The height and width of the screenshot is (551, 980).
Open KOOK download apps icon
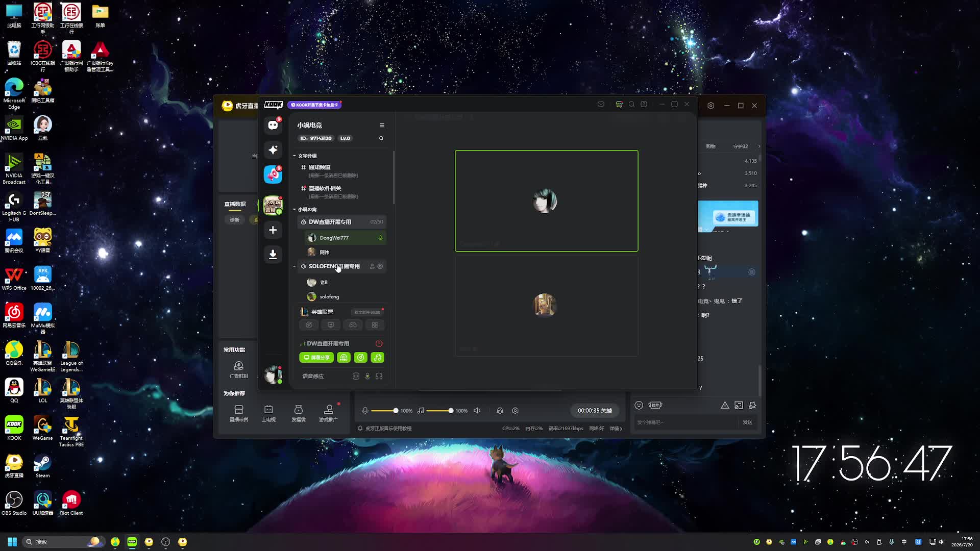coord(273,254)
